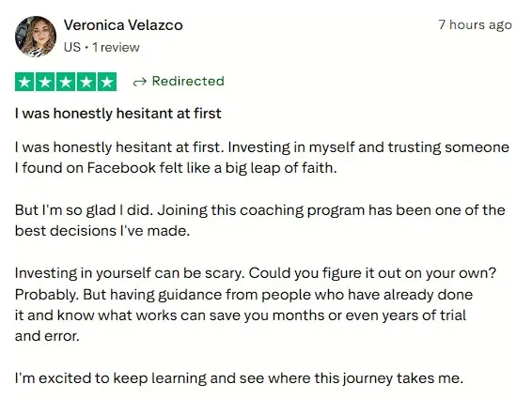
Task: Click the word Facebook in the review
Action: (121, 167)
